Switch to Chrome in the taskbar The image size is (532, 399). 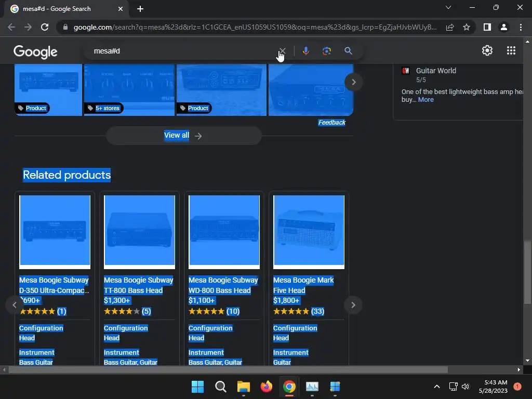click(289, 387)
